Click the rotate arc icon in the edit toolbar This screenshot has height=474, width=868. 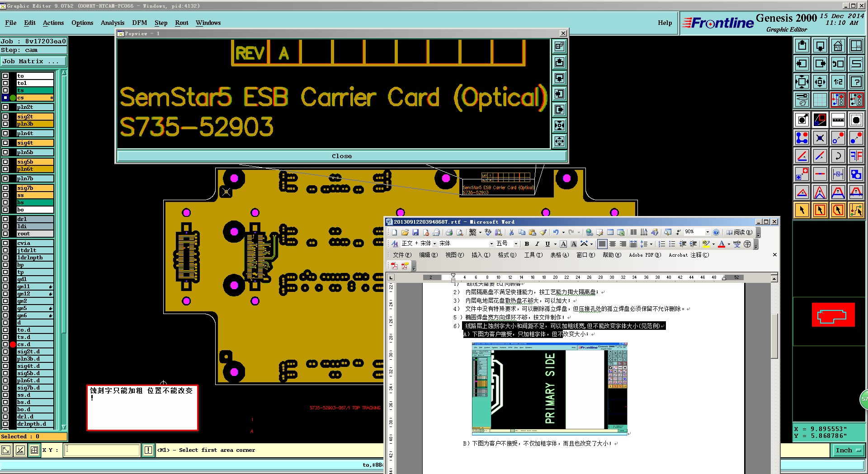[x=838, y=156]
